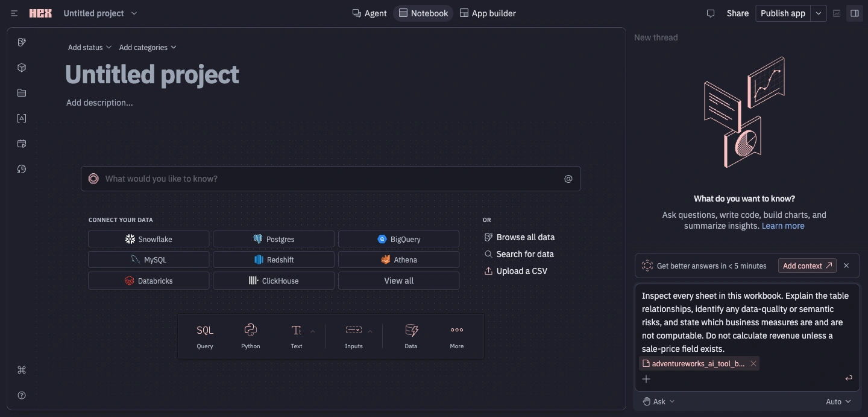This screenshot has height=417, width=868.
Task: Connect a Snowflake data source
Action: point(149,239)
